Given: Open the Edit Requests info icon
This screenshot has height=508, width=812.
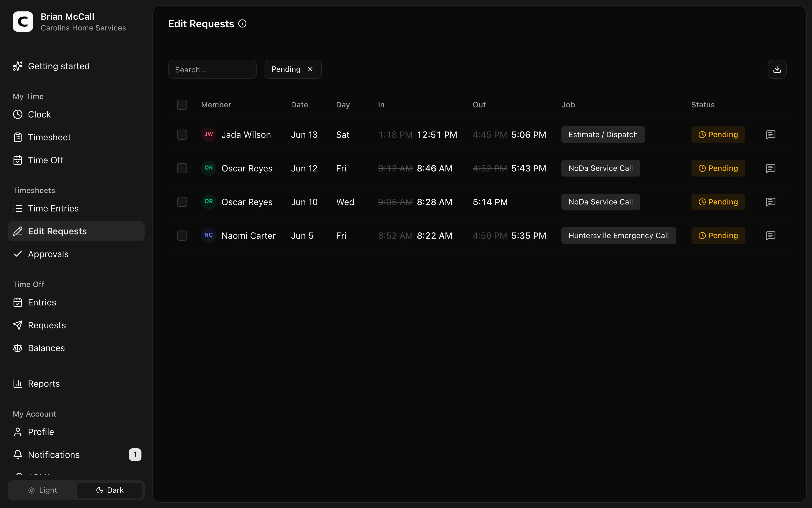Looking at the screenshot, I should [x=242, y=23].
